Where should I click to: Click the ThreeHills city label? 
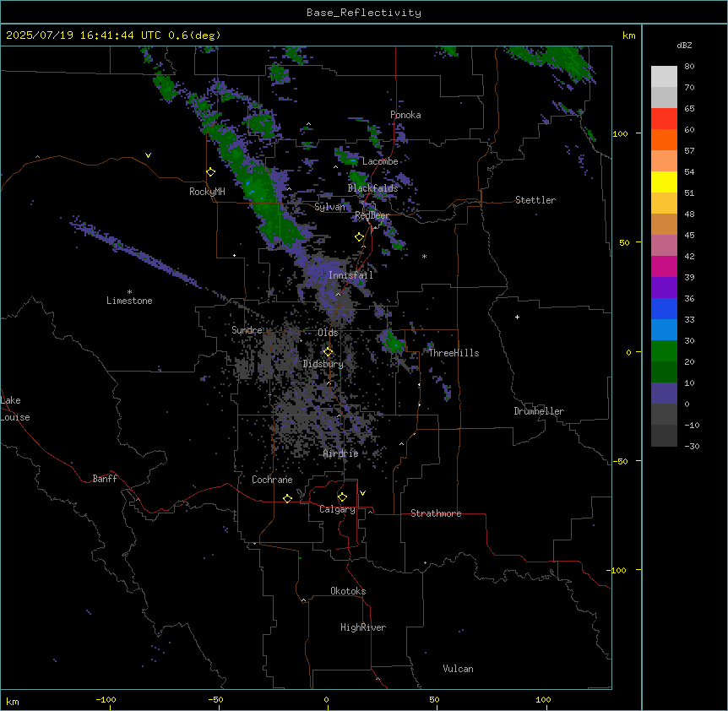click(454, 353)
